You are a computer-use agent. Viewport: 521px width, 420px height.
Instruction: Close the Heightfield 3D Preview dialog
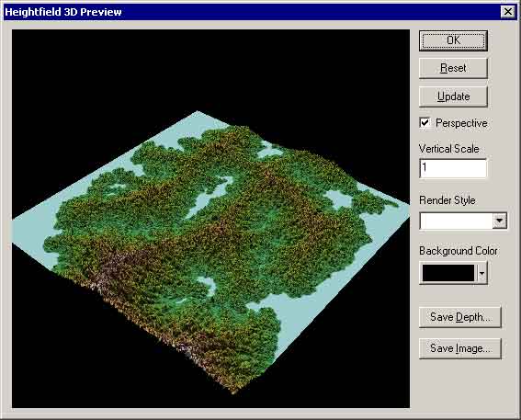point(508,12)
